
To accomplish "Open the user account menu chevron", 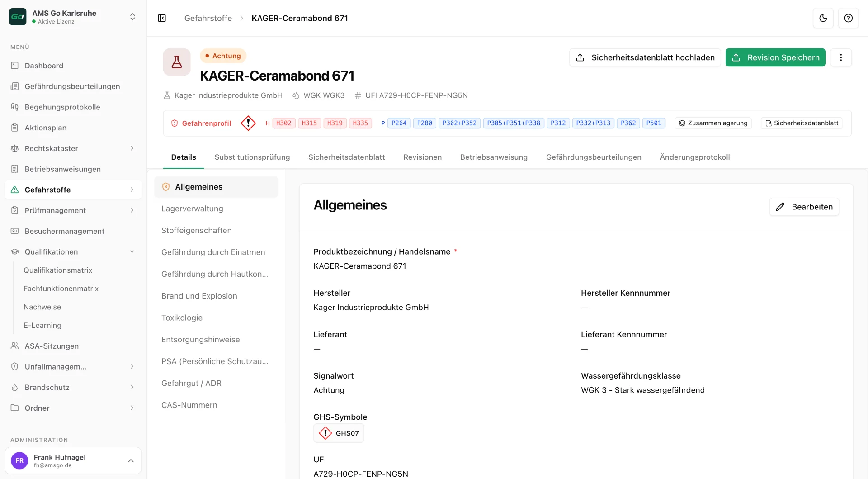I will click(131, 460).
